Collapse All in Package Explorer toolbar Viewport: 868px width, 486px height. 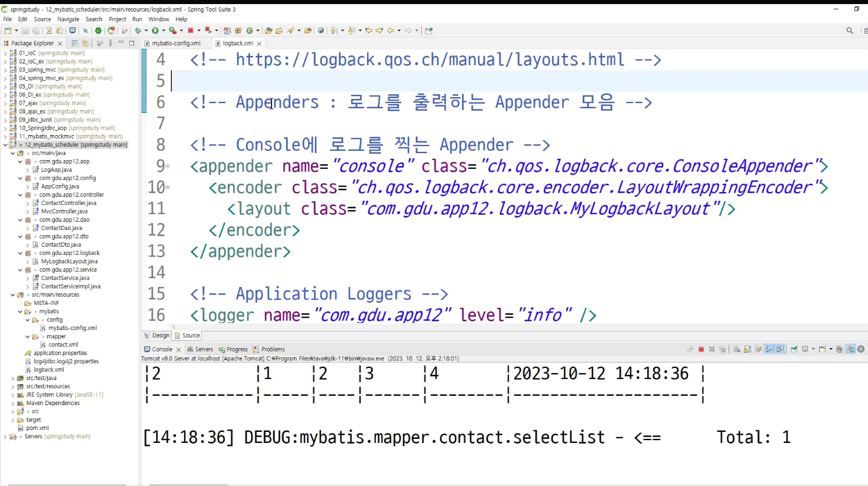(x=75, y=43)
